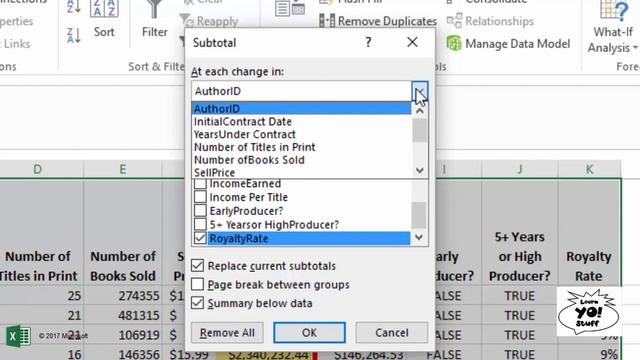Open the Sort dialog button
The image size is (640, 360).
tap(104, 19)
